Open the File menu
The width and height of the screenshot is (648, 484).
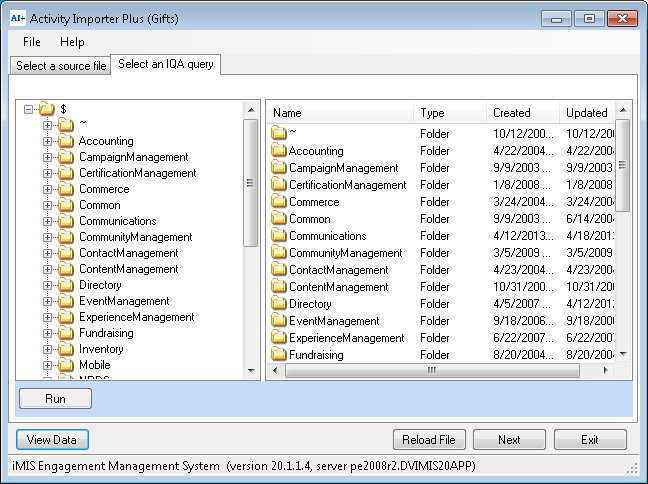pyautogui.click(x=32, y=42)
